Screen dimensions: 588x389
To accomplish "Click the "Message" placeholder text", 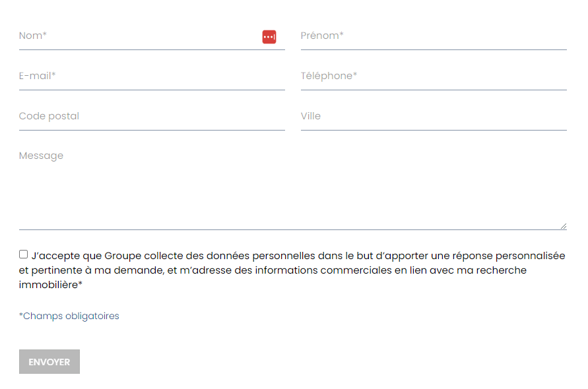I will click(42, 156).
